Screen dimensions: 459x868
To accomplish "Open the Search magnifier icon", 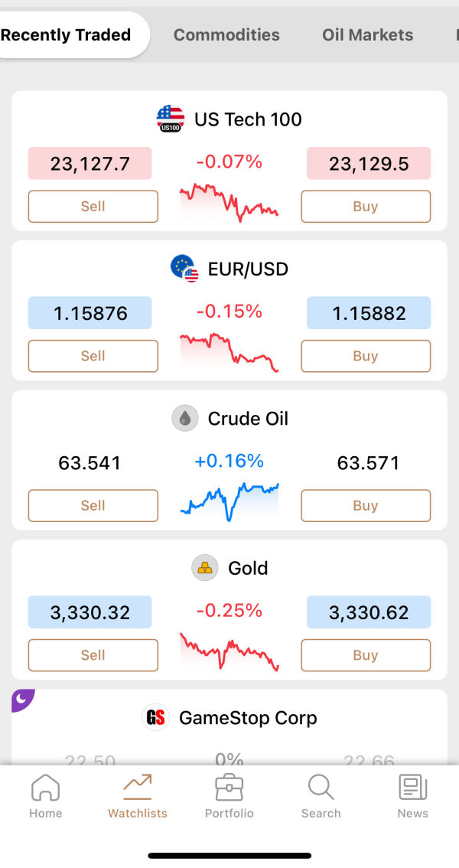I will pyautogui.click(x=321, y=788).
